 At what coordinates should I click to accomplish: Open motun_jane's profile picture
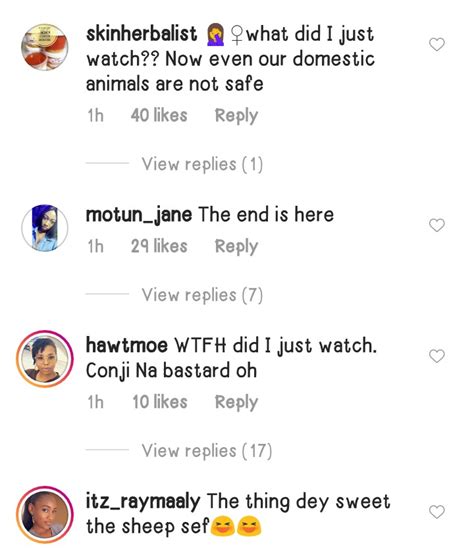44,228
